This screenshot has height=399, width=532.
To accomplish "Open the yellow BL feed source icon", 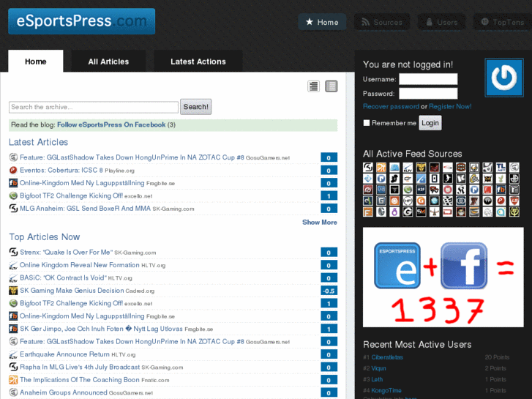I will [474, 179].
